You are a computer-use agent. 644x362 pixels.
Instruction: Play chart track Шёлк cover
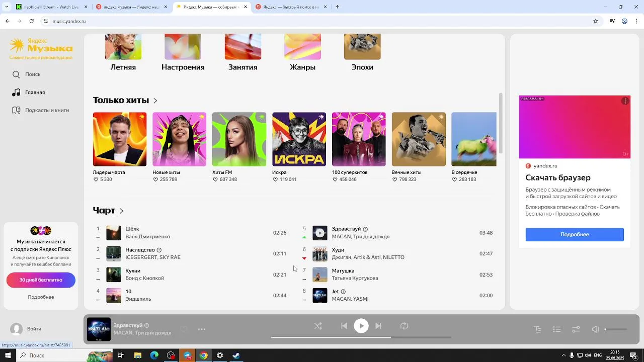pos(114,233)
